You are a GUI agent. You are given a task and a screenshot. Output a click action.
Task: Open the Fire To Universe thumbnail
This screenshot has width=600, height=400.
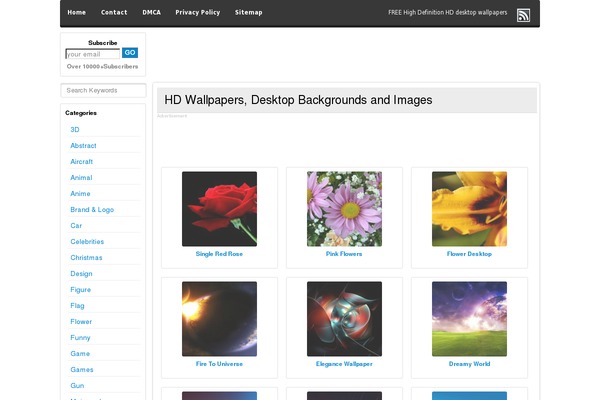click(219, 319)
